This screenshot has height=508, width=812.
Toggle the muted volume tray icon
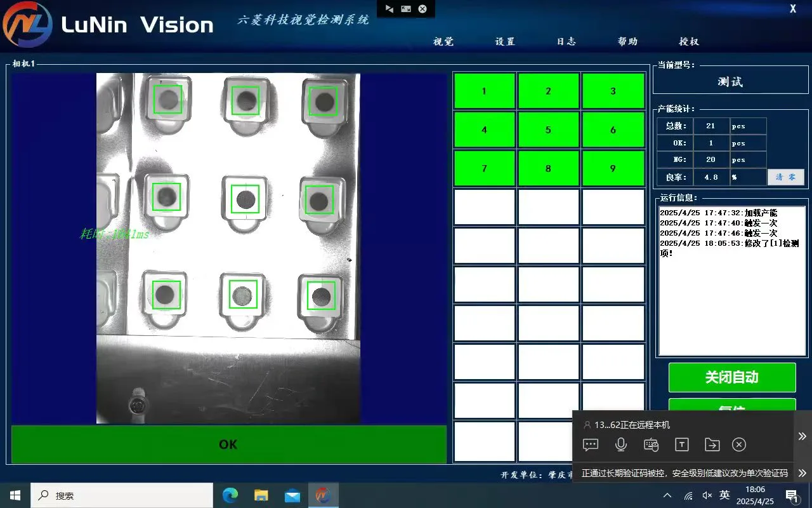coord(707,495)
